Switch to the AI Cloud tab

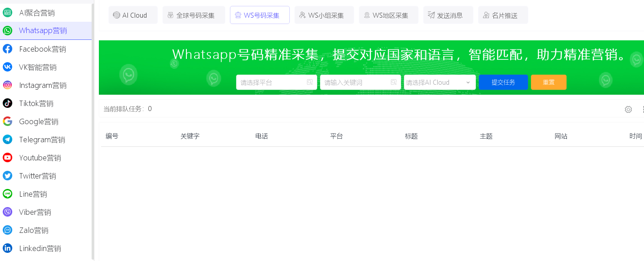click(133, 15)
